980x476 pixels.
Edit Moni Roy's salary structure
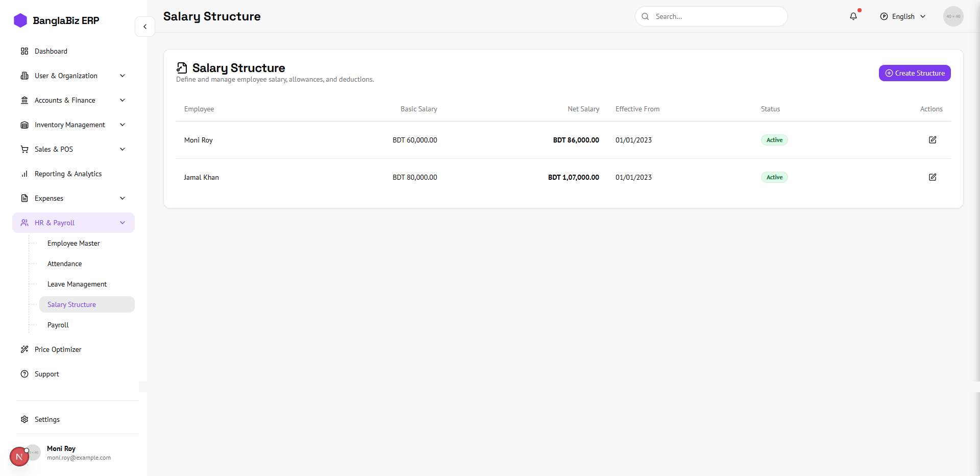(932, 140)
